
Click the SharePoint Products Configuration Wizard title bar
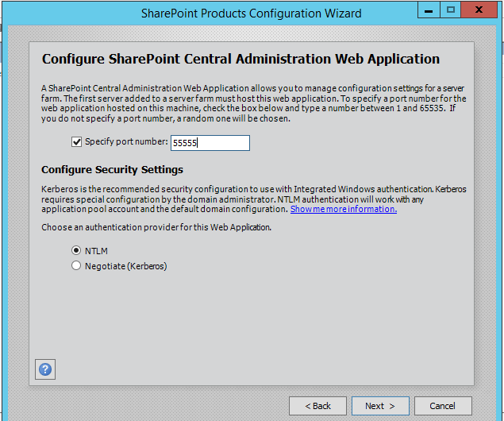[252, 14]
